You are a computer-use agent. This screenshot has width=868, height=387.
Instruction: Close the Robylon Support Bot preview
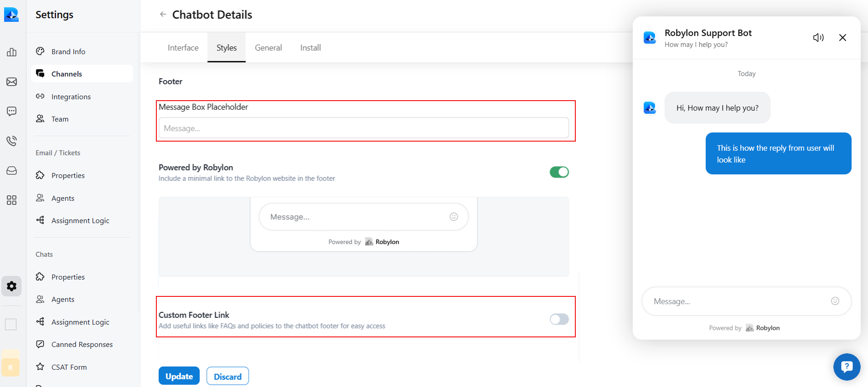click(842, 38)
